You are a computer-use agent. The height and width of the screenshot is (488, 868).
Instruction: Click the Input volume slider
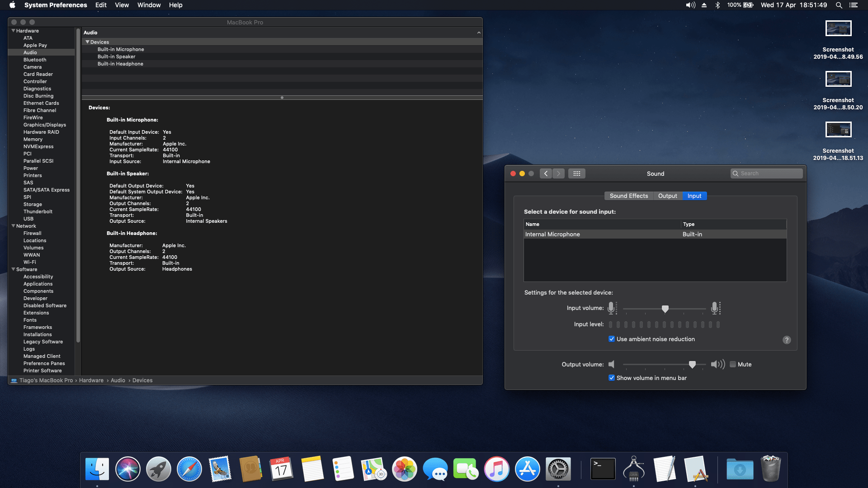click(x=665, y=309)
